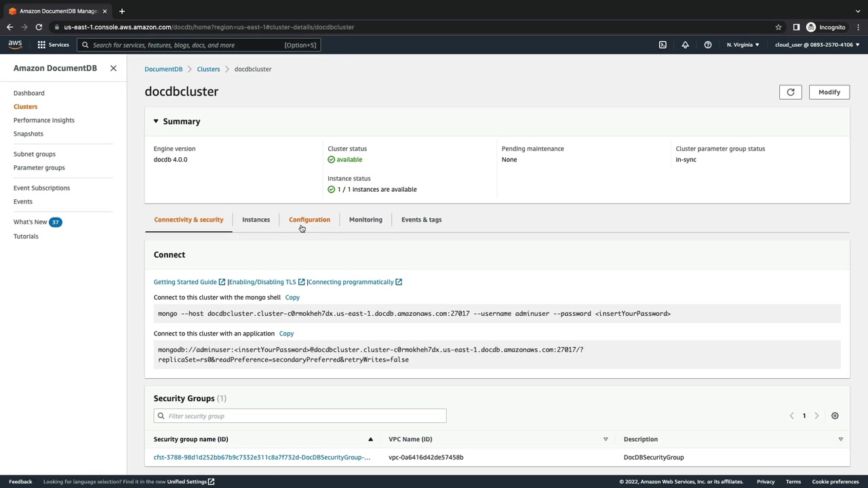This screenshot has width=868, height=488.
Task: Open Dashboard in the sidebar
Action: click(29, 93)
